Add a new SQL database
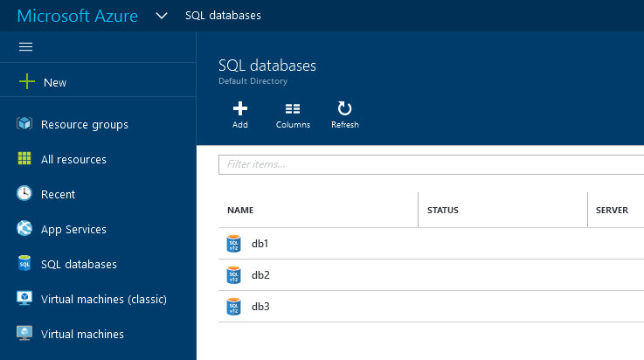The image size is (644, 360). pos(239,114)
